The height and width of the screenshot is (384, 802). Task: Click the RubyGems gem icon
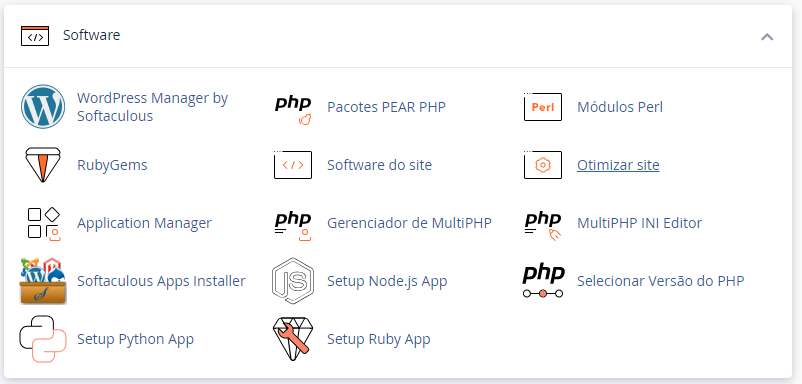pos(43,165)
